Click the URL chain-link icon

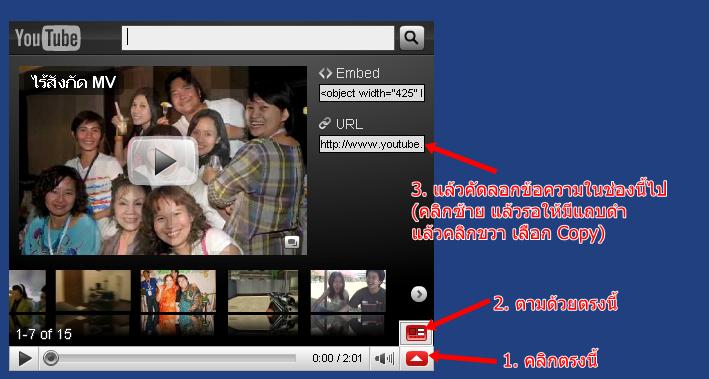coord(325,123)
